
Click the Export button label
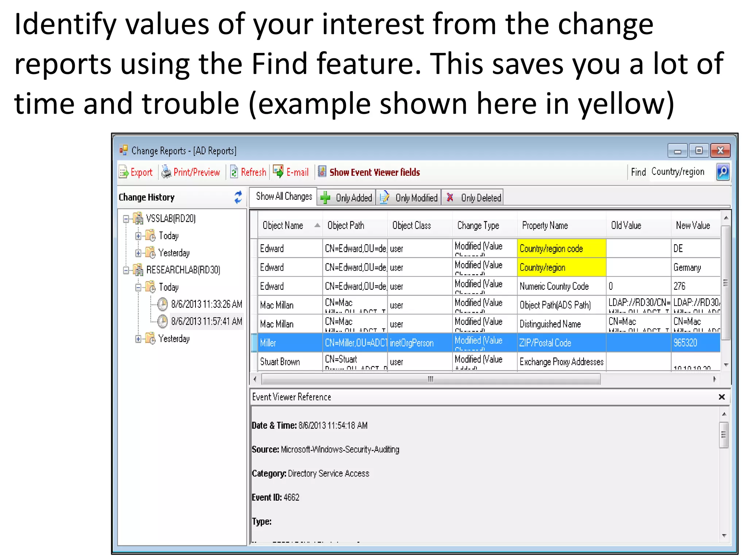142,172
